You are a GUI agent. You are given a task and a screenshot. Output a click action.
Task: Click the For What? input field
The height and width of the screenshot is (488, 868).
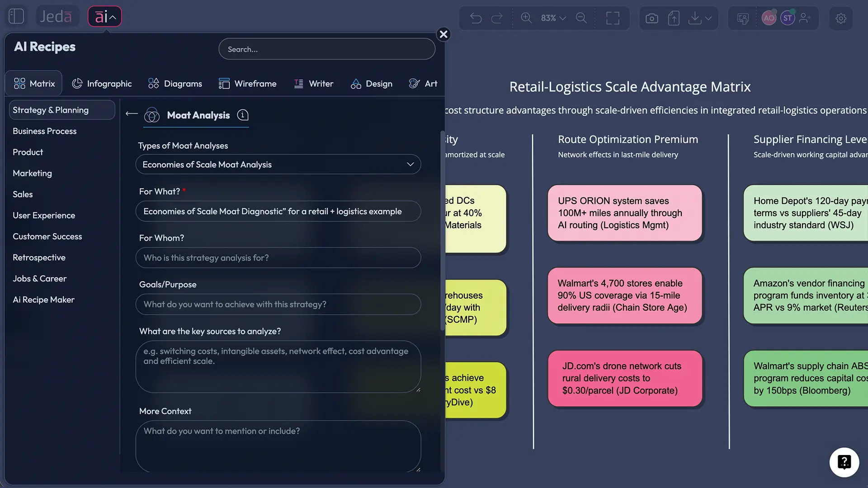point(278,211)
